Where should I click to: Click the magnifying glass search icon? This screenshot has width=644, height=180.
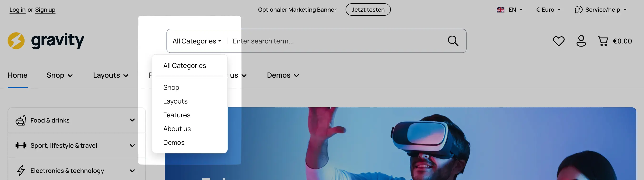tap(453, 41)
